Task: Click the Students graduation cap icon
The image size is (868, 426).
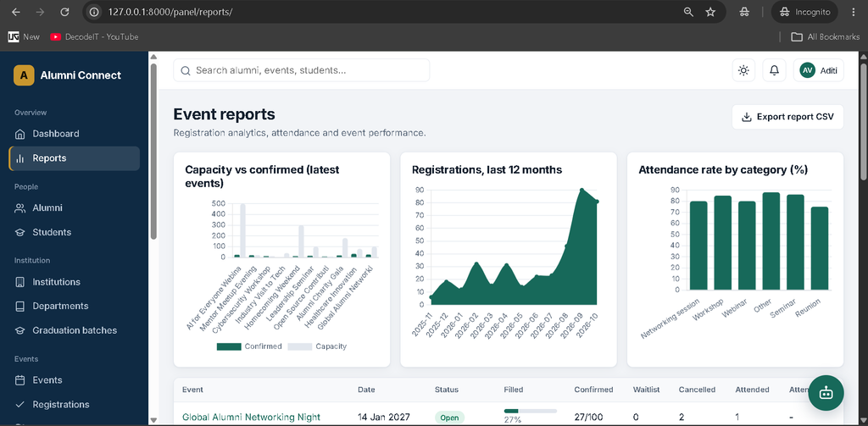Action: click(x=20, y=232)
